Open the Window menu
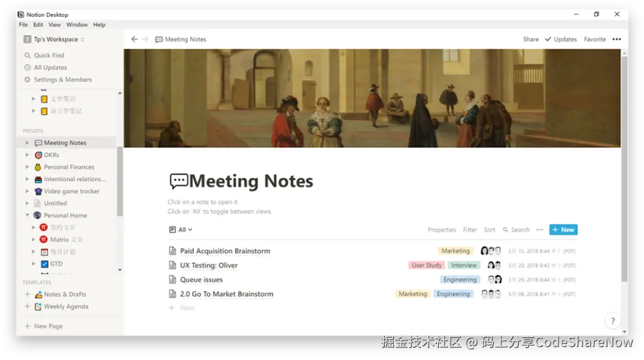The image size is (644, 360). pos(77,24)
